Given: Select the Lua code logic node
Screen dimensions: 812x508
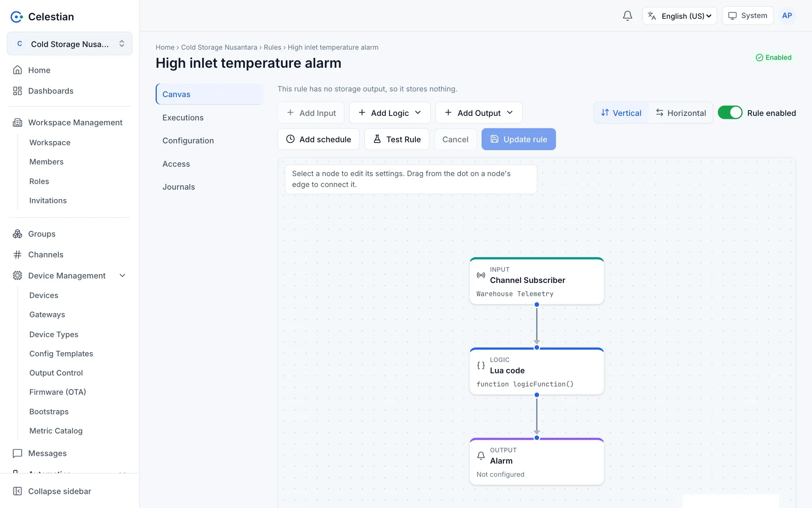Looking at the screenshot, I should (536, 371).
